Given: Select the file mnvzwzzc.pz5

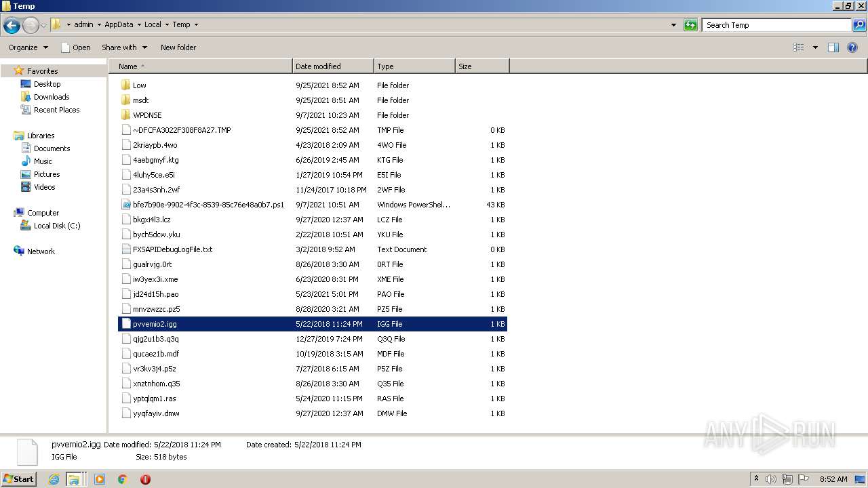Looking at the screenshot, I should point(313,309).
